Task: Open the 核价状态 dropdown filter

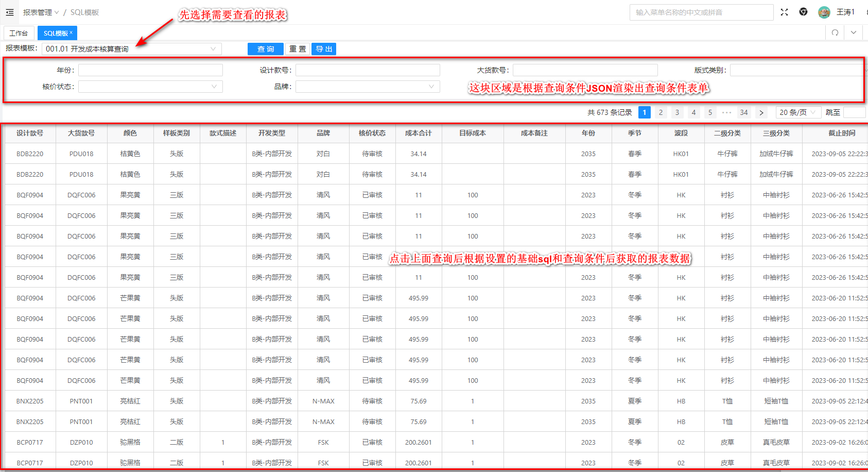Action: coord(150,87)
